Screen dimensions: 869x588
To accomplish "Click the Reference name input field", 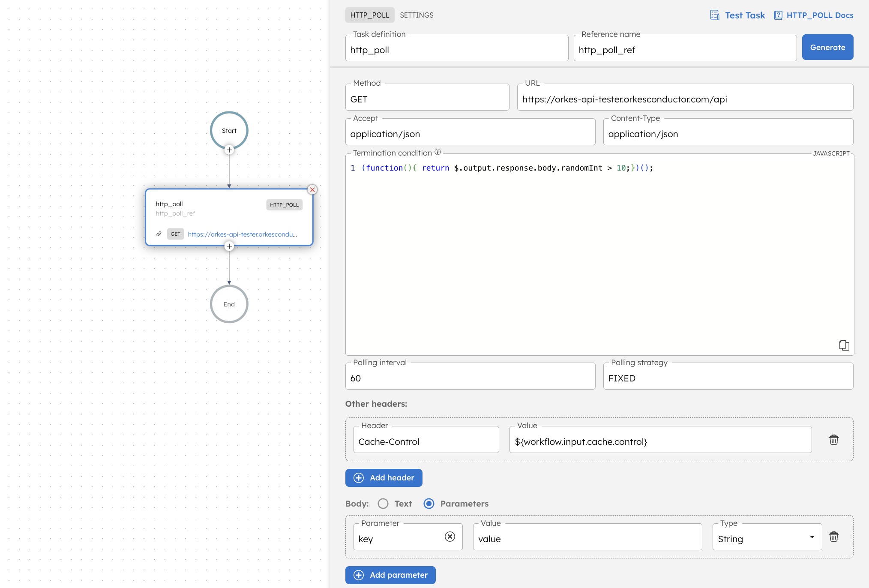I will [x=685, y=49].
